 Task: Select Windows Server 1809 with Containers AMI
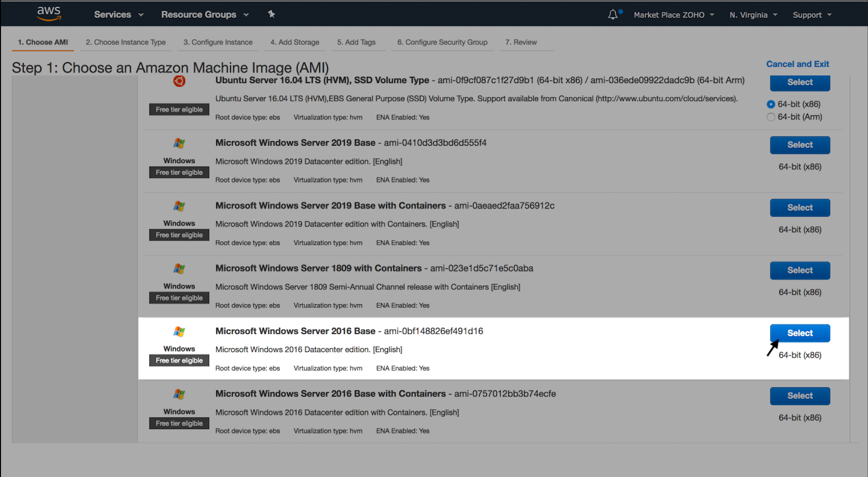800,271
